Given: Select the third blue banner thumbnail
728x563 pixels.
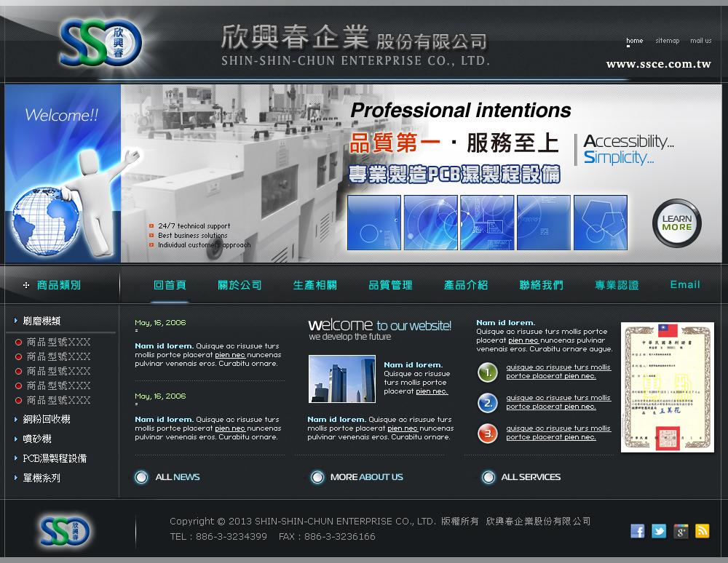Looking at the screenshot, I should point(487,223).
